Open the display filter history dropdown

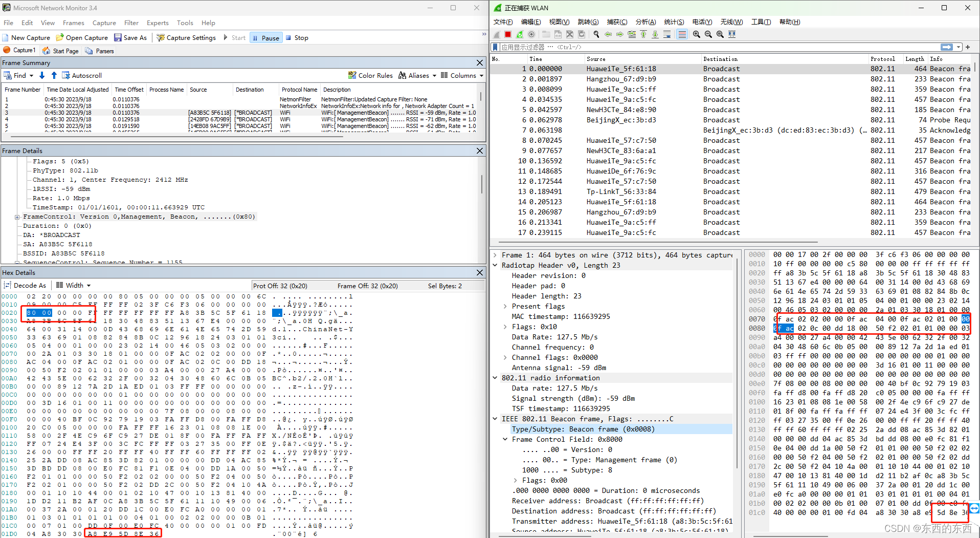pos(959,47)
